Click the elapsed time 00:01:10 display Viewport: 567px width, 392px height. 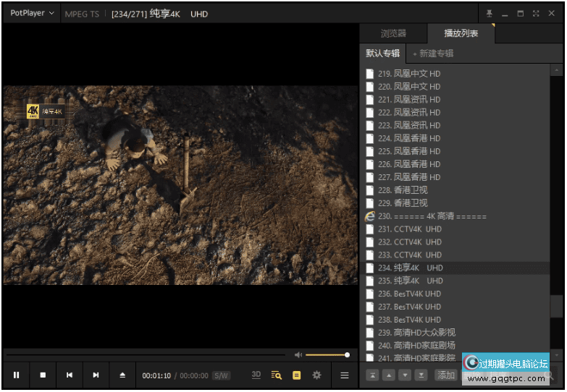point(156,376)
